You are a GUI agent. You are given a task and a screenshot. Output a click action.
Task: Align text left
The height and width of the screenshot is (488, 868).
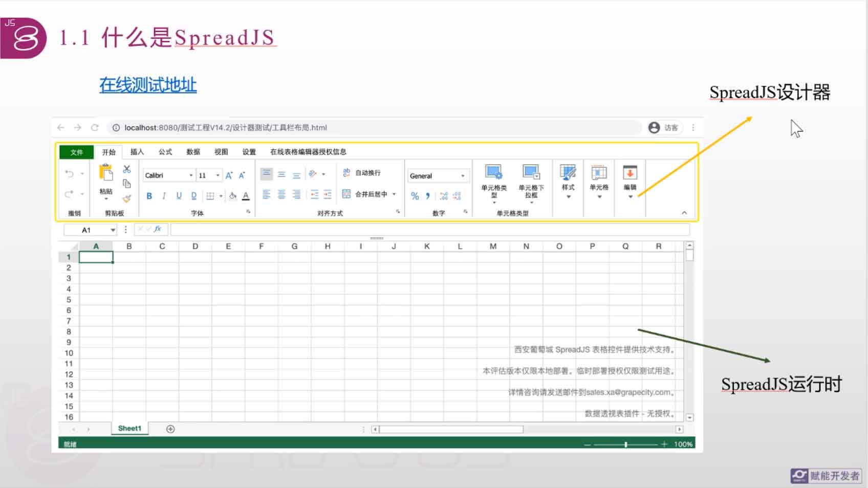point(267,194)
